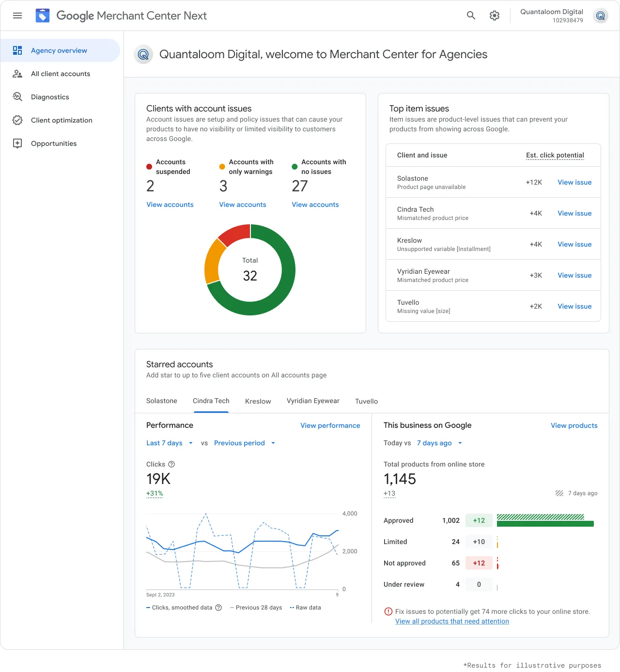Click the Under review 0 change badge
The height and width of the screenshot is (672, 620).
click(x=479, y=584)
